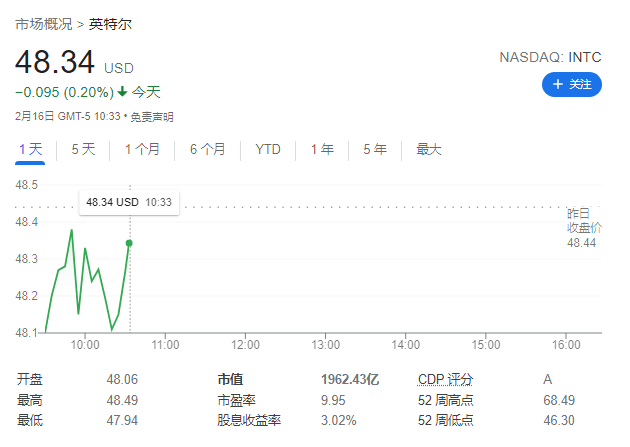The image size is (630, 447).
Task: Open the 市场概况 breadcrumb link
Action: point(44,24)
